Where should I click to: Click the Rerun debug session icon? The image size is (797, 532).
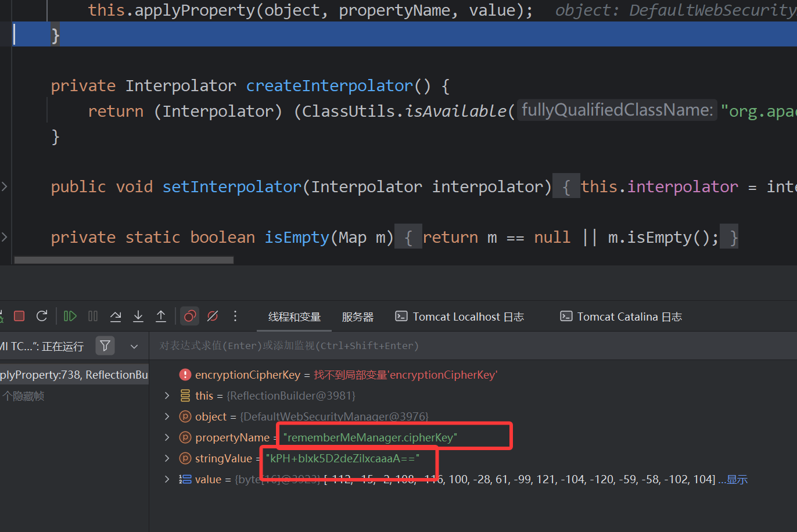pyautogui.click(x=42, y=316)
